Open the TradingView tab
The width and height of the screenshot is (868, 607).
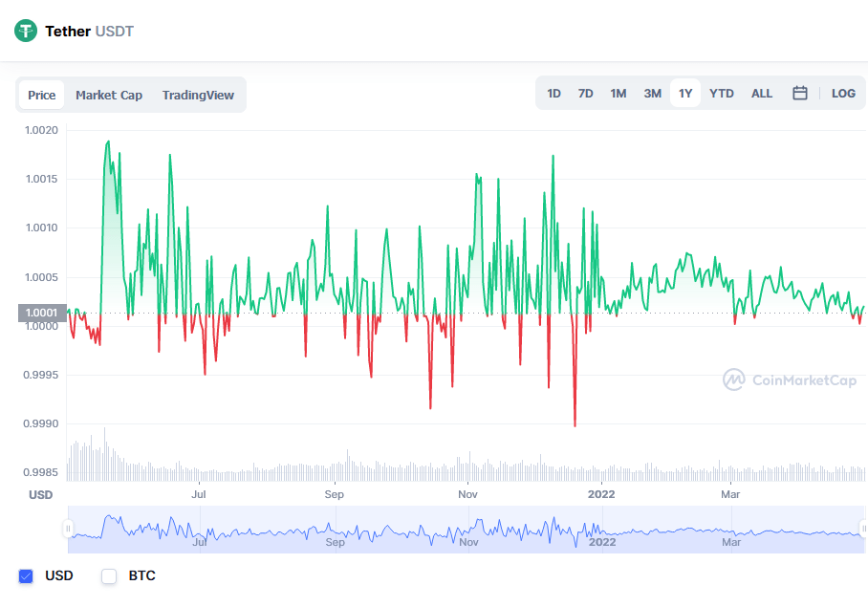click(198, 96)
